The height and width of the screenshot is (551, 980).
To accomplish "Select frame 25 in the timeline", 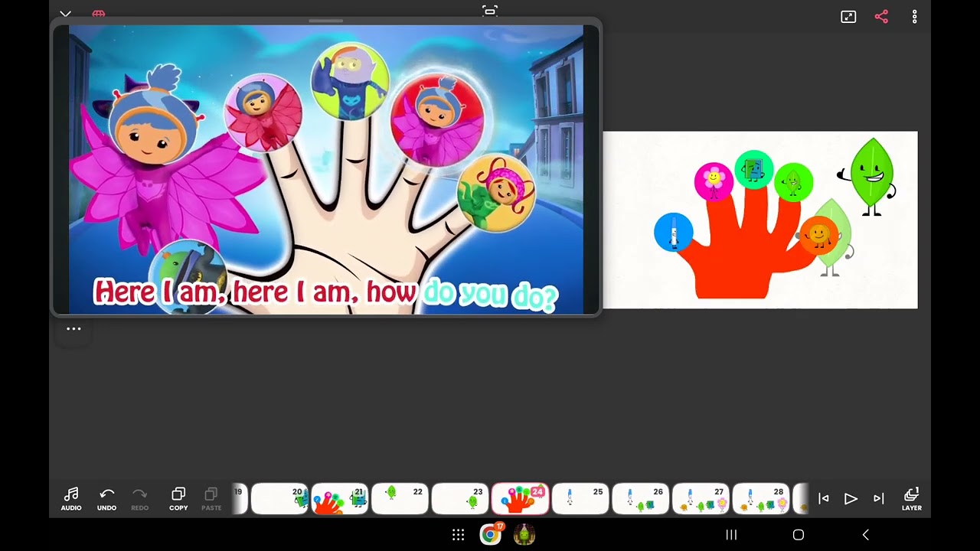I will 580,499.
